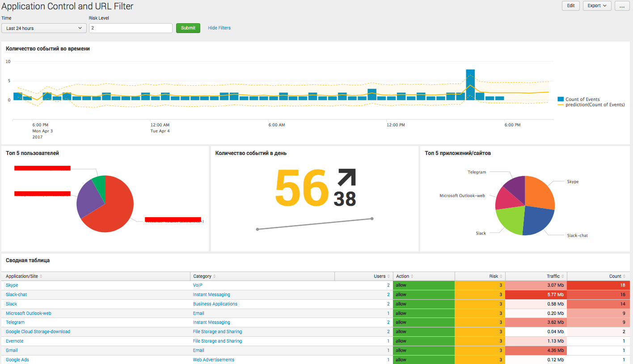
Task: Click the Risk Level input field
Action: pyautogui.click(x=131, y=28)
